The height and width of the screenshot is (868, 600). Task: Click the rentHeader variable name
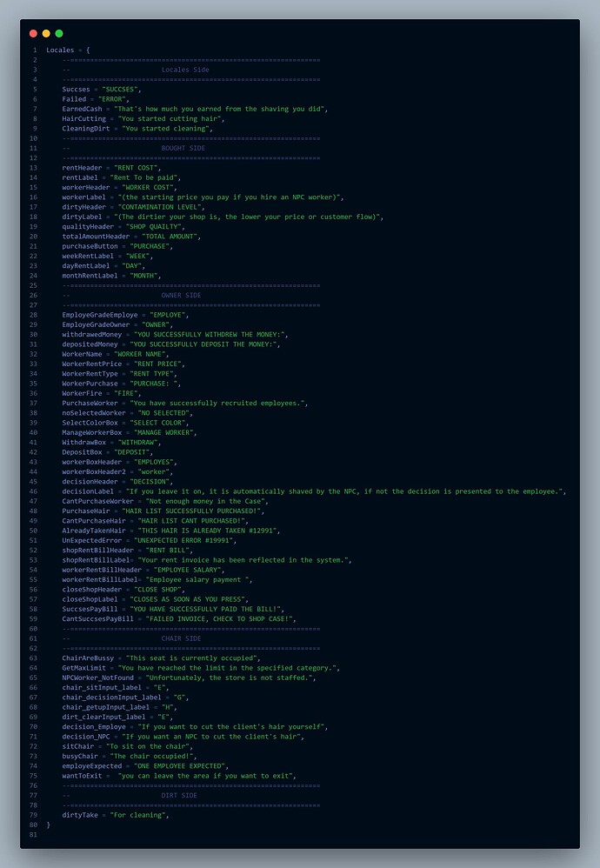pyautogui.click(x=82, y=168)
